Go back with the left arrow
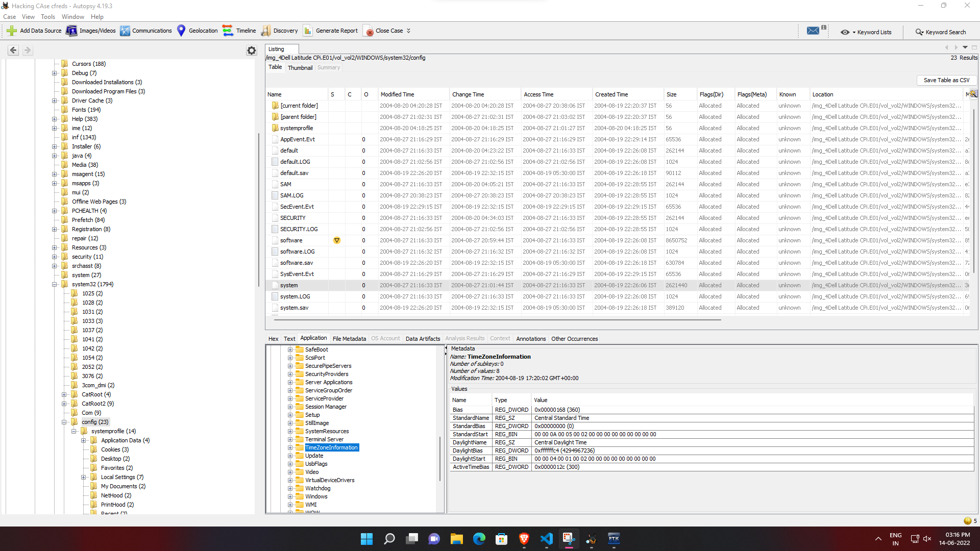 (x=13, y=50)
